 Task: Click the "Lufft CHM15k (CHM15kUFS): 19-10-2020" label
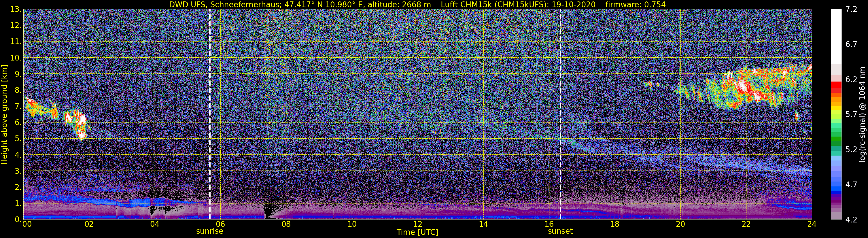[518, 4]
